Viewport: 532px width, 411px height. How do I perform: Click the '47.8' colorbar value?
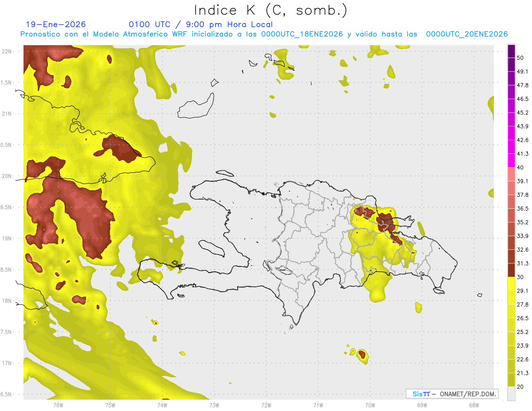523,85
